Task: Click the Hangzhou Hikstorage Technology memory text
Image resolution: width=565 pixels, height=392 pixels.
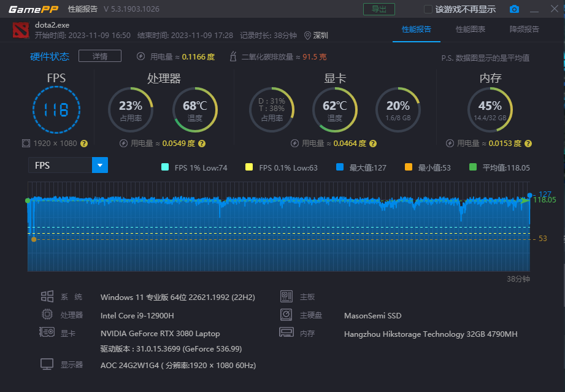Action: [x=431, y=334]
